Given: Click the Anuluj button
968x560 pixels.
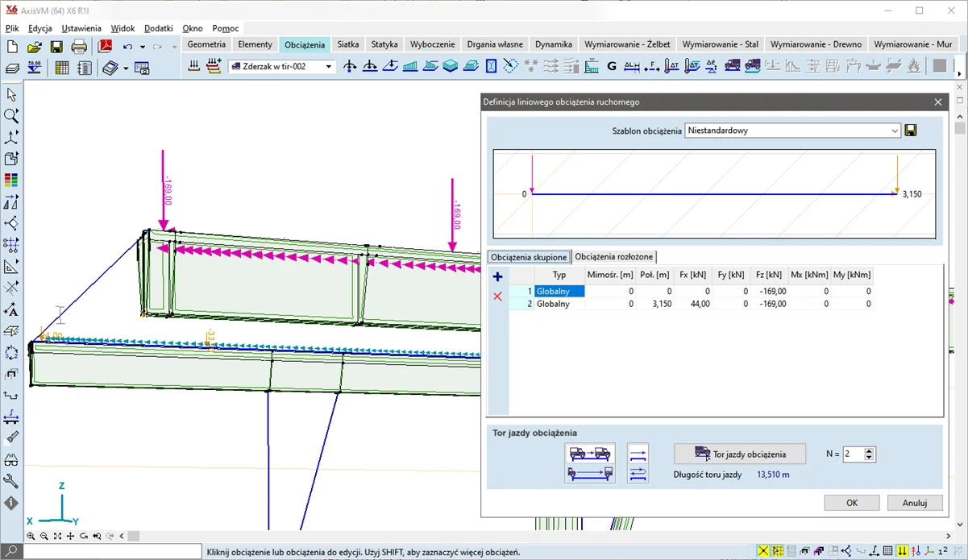Looking at the screenshot, I should tap(914, 503).
